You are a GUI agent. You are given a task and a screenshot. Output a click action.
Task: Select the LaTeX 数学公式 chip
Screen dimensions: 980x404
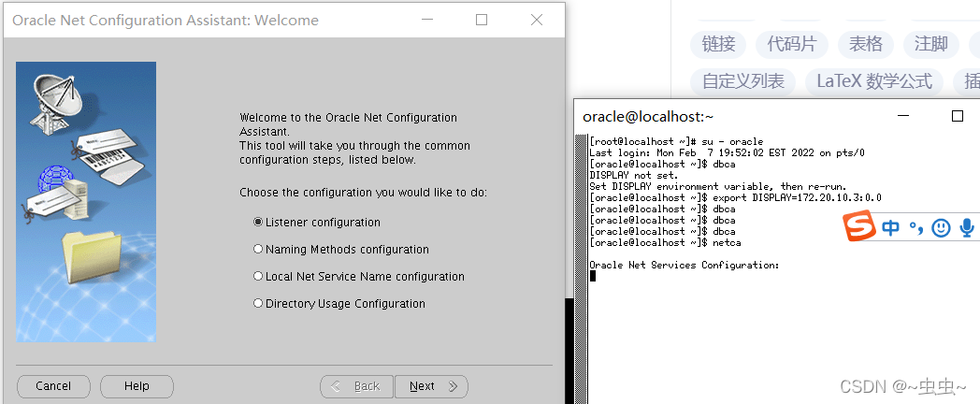[x=874, y=81]
